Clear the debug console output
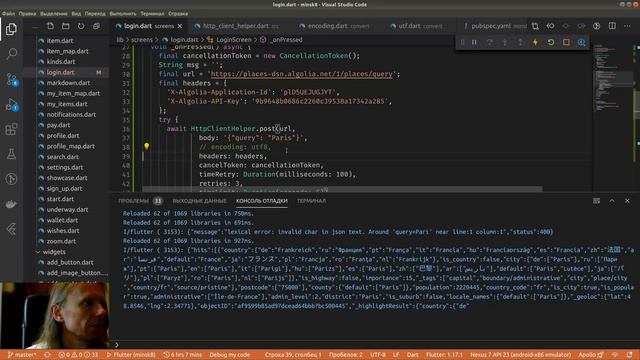Screen dimensions: 640x360 (x=596, y=201)
